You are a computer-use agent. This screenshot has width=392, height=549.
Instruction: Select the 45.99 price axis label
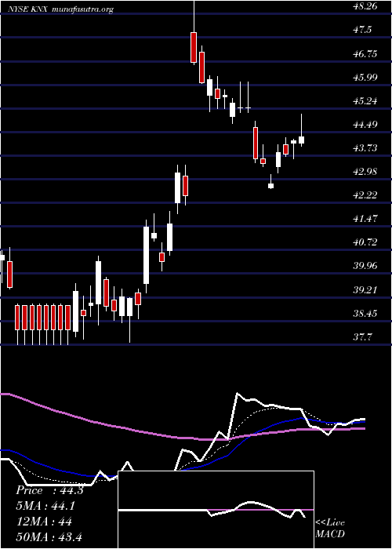click(x=365, y=77)
